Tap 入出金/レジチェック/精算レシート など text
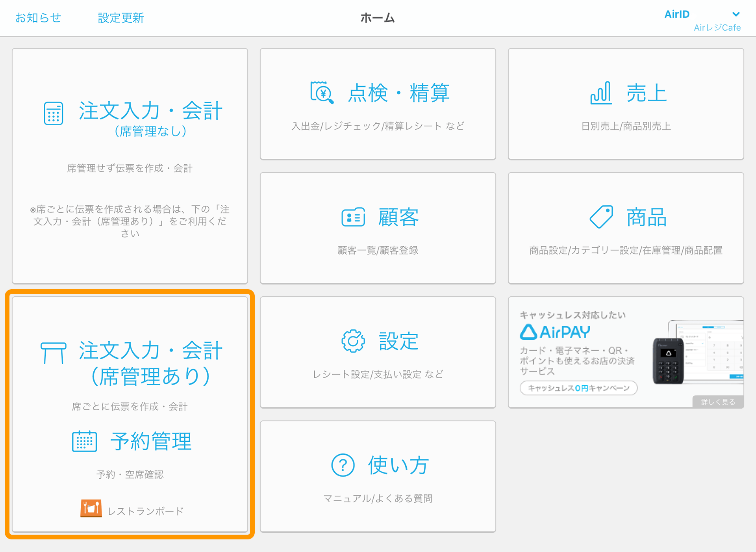 pos(378,126)
